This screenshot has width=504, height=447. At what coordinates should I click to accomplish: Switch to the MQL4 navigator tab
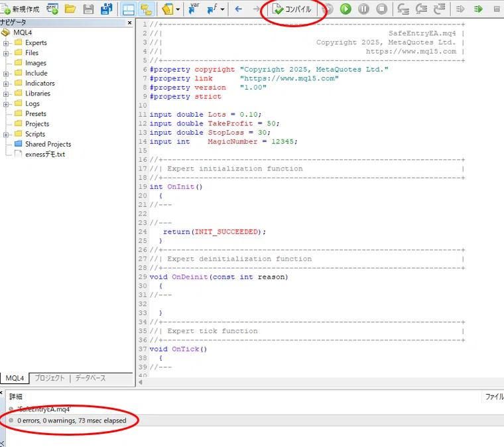[15, 378]
